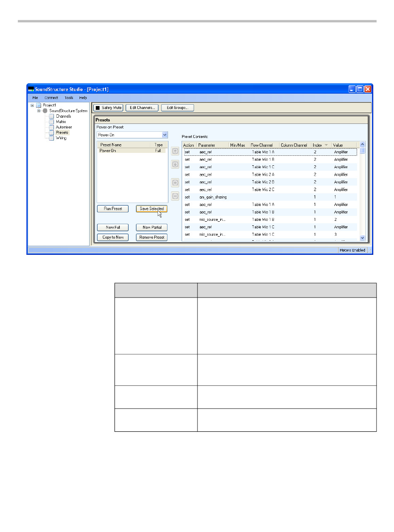Click the Save Selected button
This screenshot has width=394, height=532.
click(152, 209)
